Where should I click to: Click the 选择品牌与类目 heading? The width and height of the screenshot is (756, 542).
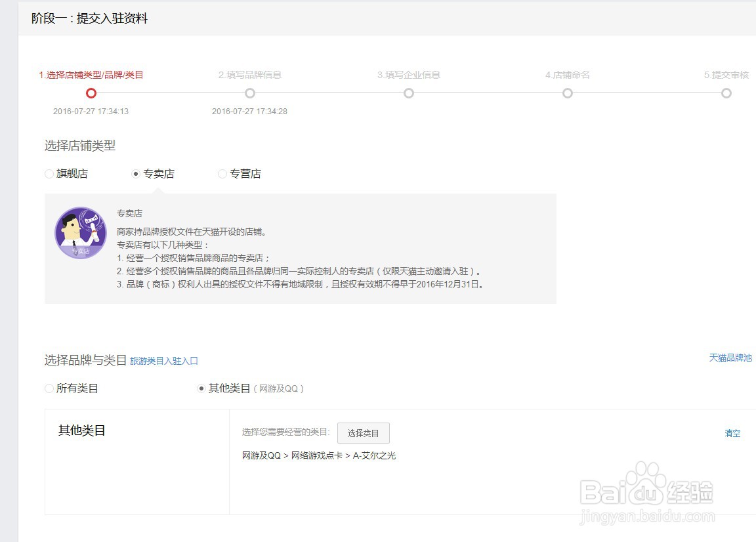tap(85, 360)
